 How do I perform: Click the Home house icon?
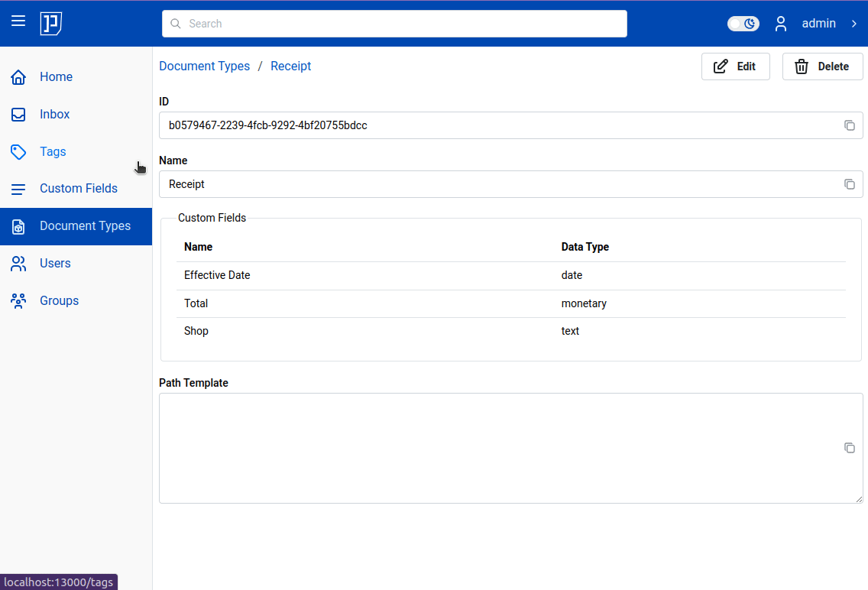click(18, 77)
